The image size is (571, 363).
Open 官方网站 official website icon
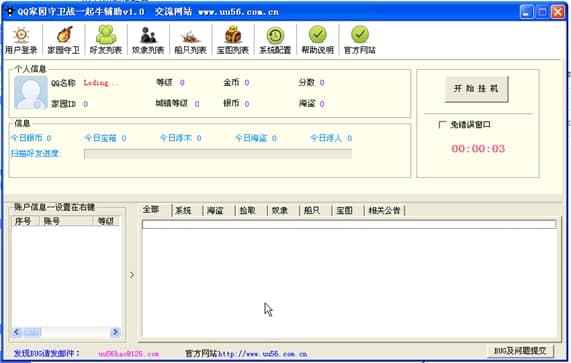click(x=360, y=40)
